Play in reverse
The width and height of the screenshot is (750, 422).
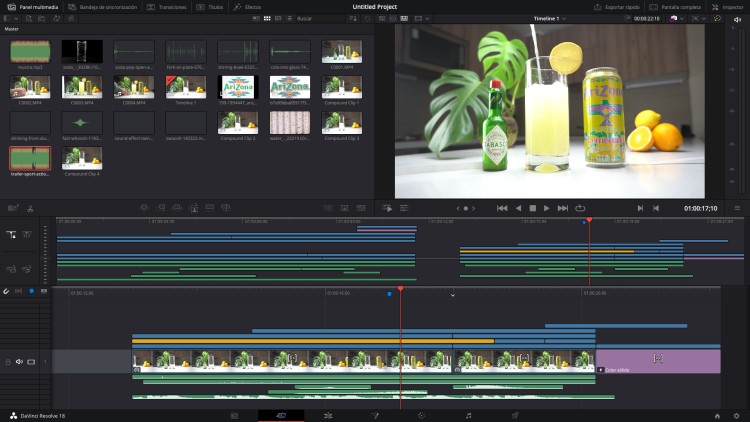(x=518, y=208)
